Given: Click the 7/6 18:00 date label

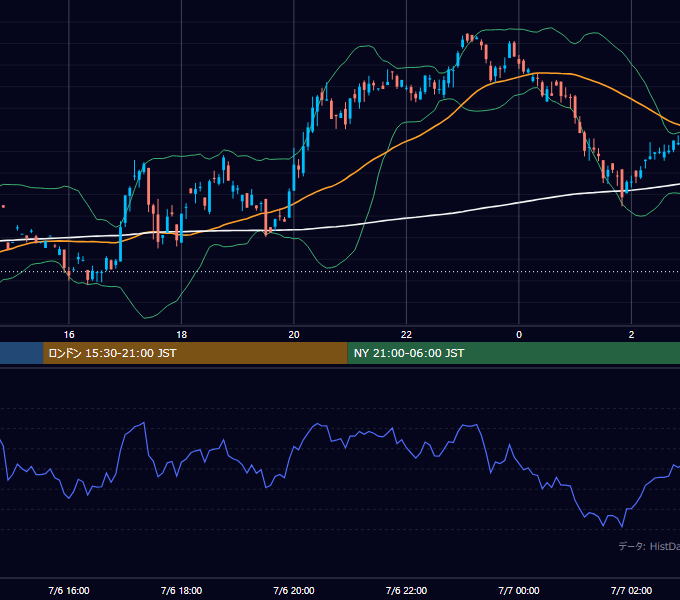Looking at the screenshot, I should coord(181,590).
